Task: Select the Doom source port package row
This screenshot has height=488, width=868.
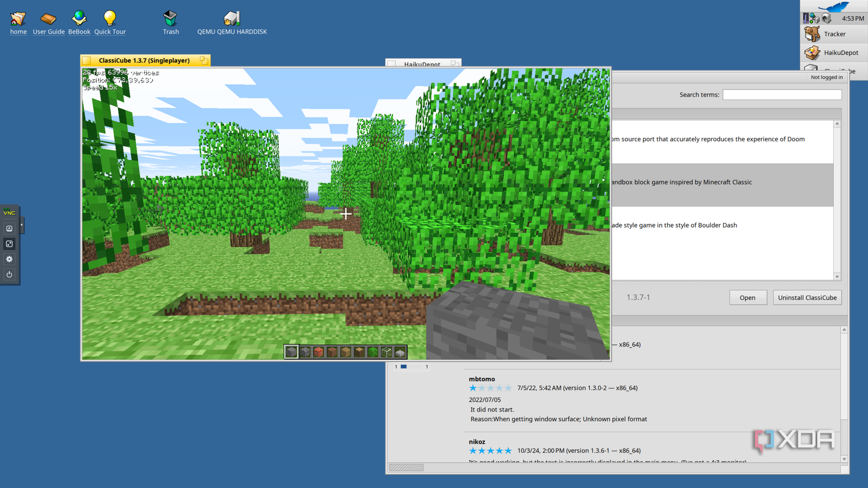Action: click(x=722, y=141)
